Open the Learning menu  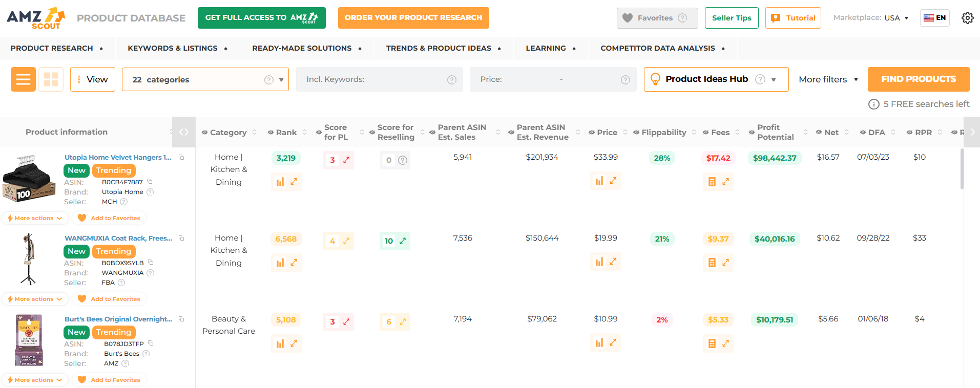551,48
